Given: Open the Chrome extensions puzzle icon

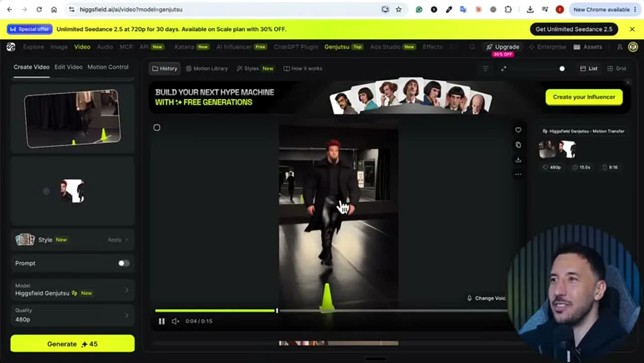Looking at the screenshot, I should click(x=508, y=9).
